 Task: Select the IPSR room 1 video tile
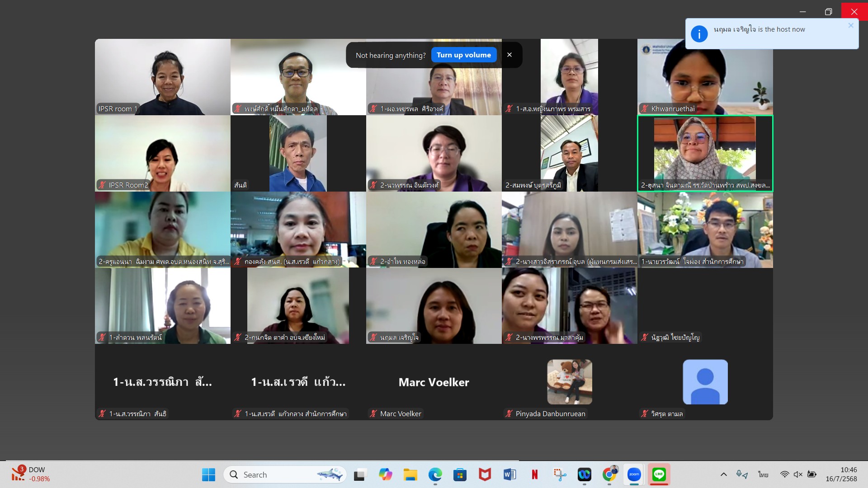pyautogui.click(x=162, y=77)
